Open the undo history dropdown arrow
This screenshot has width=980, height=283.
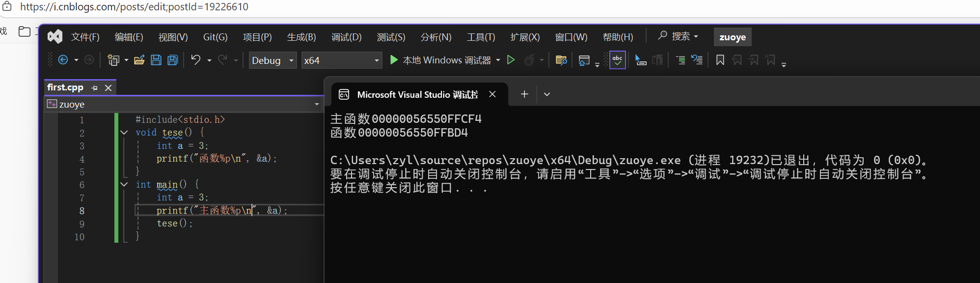pos(209,60)
